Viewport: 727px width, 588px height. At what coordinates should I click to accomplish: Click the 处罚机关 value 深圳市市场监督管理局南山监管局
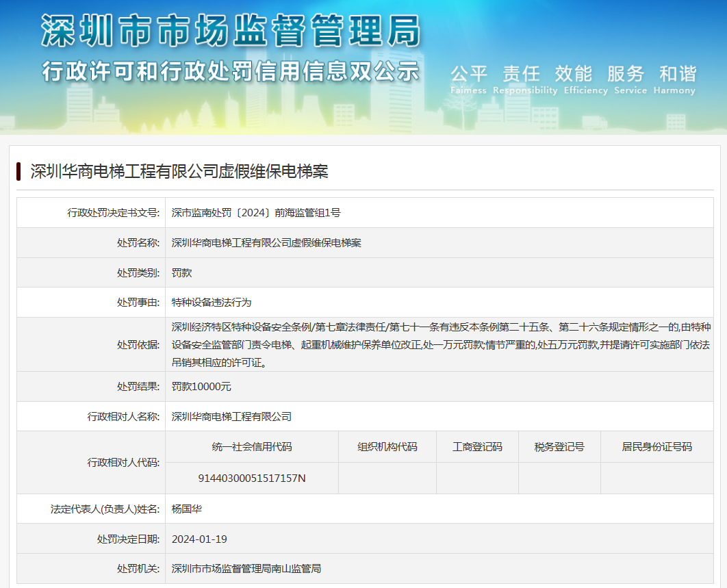[246, 569]
